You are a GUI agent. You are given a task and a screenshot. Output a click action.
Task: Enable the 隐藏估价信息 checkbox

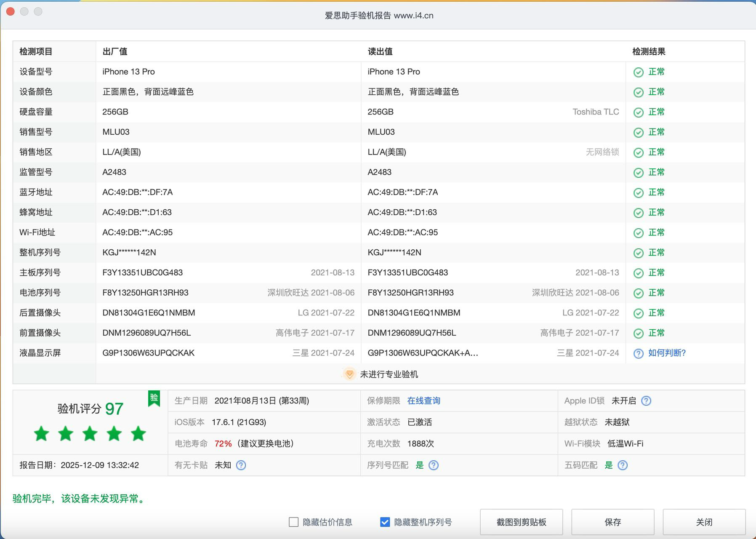[293, 522]
